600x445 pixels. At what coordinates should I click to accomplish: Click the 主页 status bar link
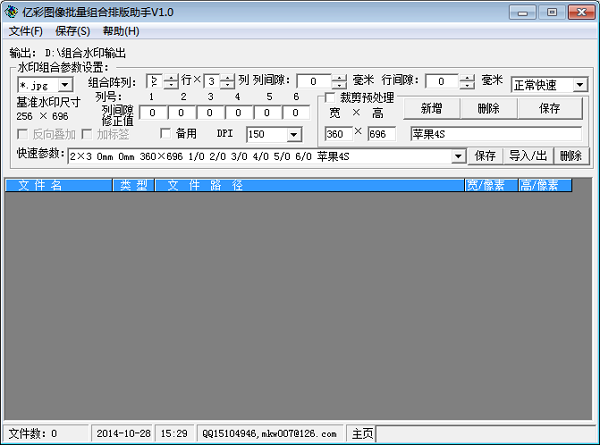click(x=362, y=434)
